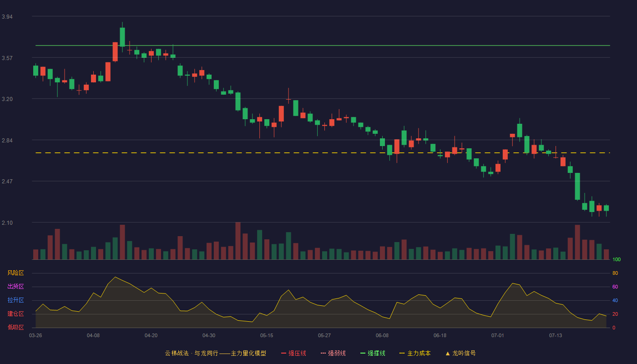Click the red 20 indicator scale label
Image resolution: width=637 pixels, height=364 pixels.
click(x=615, y=314)
